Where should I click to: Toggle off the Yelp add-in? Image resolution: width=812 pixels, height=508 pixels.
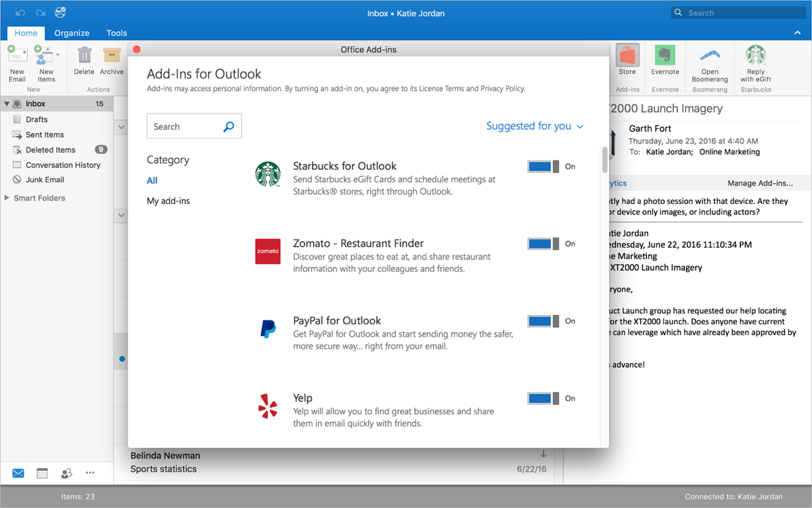point(542,398)
